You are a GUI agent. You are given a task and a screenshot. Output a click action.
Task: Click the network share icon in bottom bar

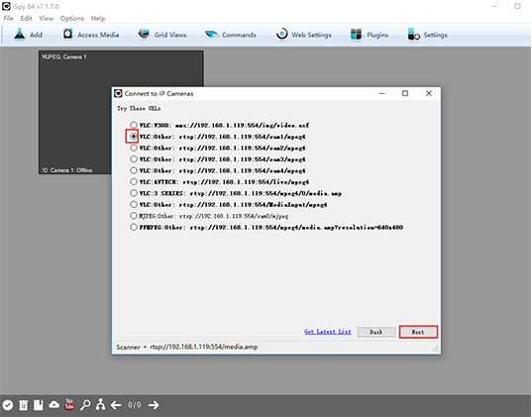100,405
